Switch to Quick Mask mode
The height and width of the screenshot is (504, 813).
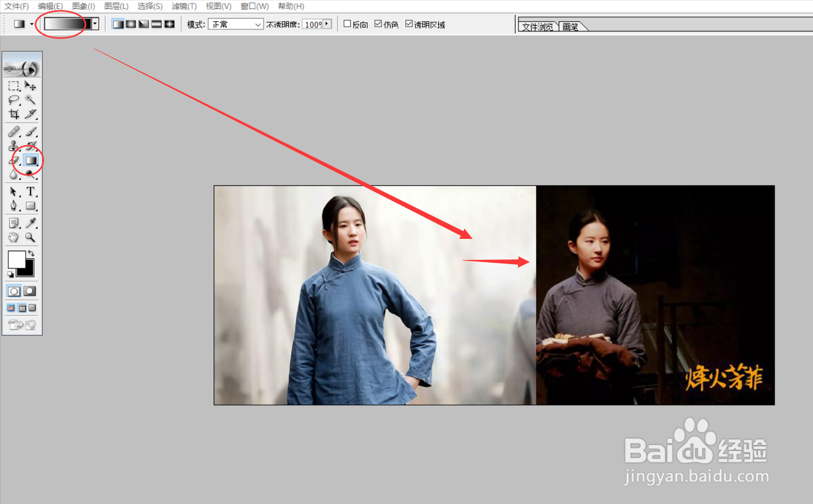30,291
